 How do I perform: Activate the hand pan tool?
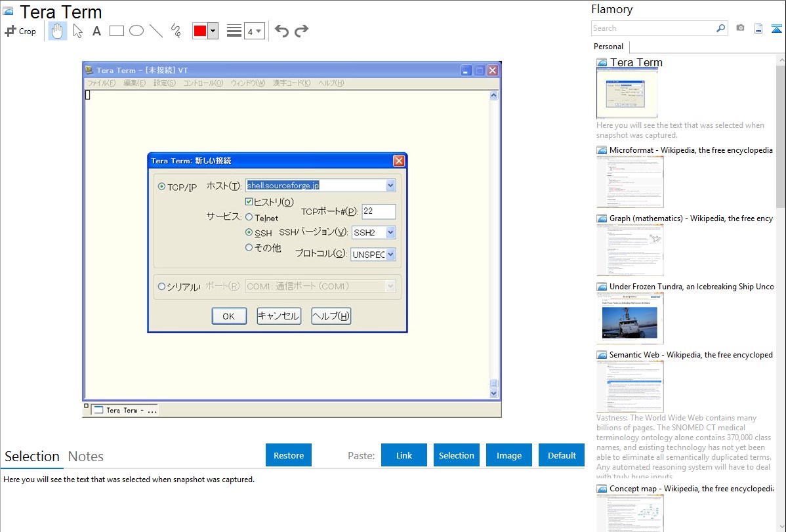pyautogui.click(x=58, y=31)
